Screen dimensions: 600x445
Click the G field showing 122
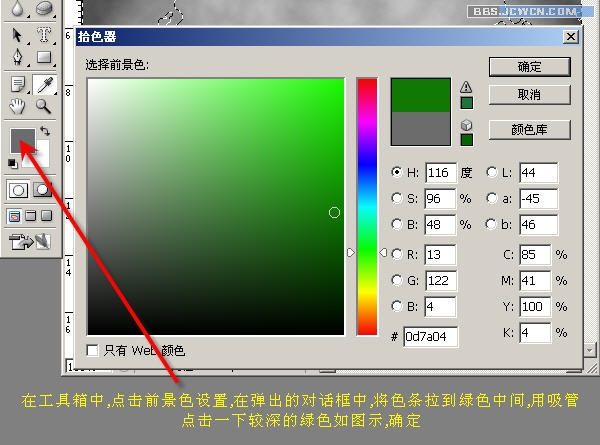coord(440,280)
